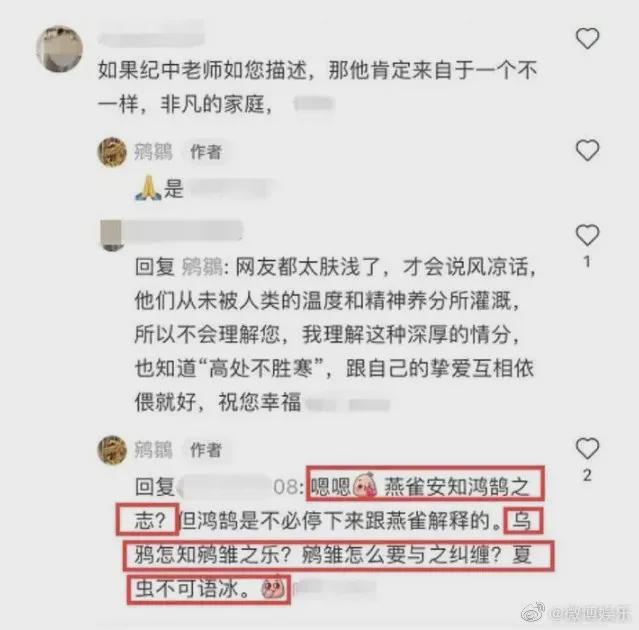This screenshot has width=639, height=630.
Task: Like the reply starting 网友都太肤浅了
Action: pyautogui.click(x=587, y=235)
